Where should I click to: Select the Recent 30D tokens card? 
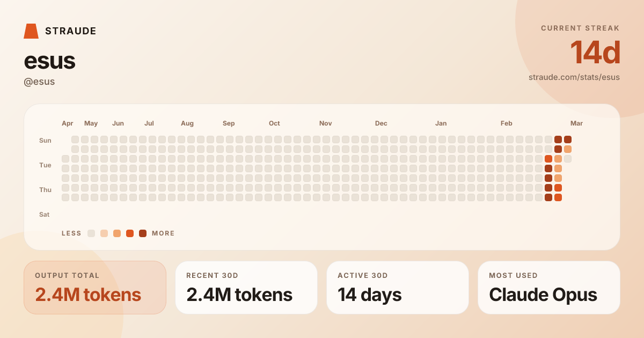point(246,288)
